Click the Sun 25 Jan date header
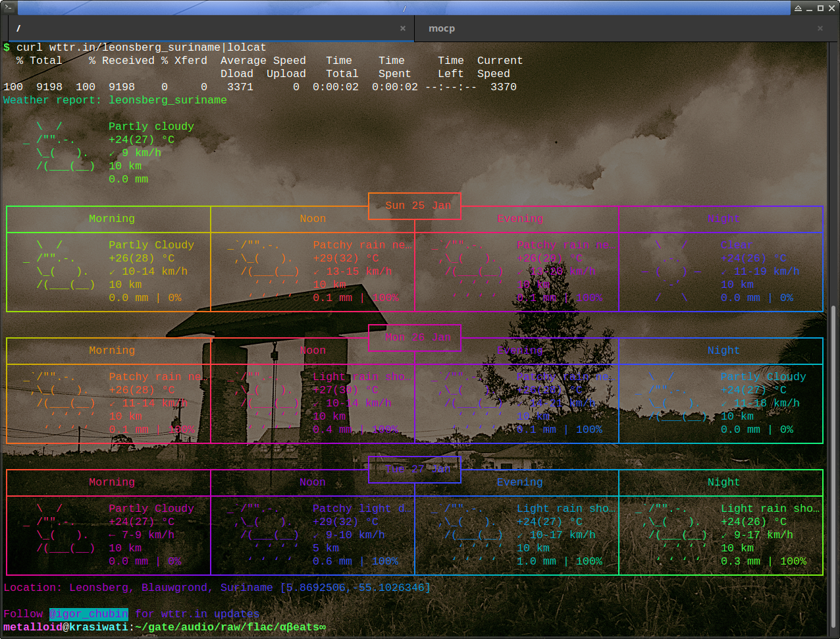The height and width of the screenshot is (639, 840). pyautogui.click(x=415, y=206)
